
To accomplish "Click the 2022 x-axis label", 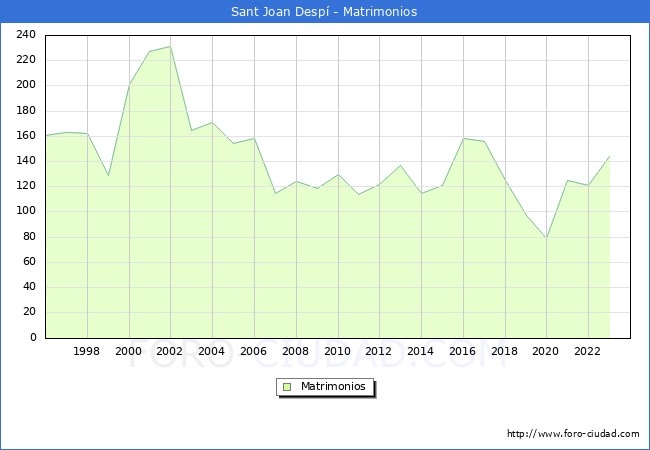I will 587,351.
